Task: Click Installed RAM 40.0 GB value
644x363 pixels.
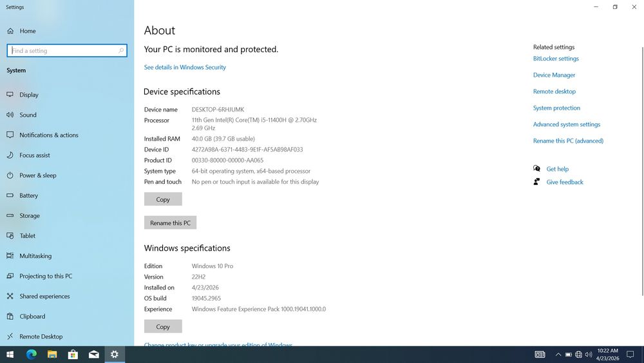Action: tap(223, 139)
